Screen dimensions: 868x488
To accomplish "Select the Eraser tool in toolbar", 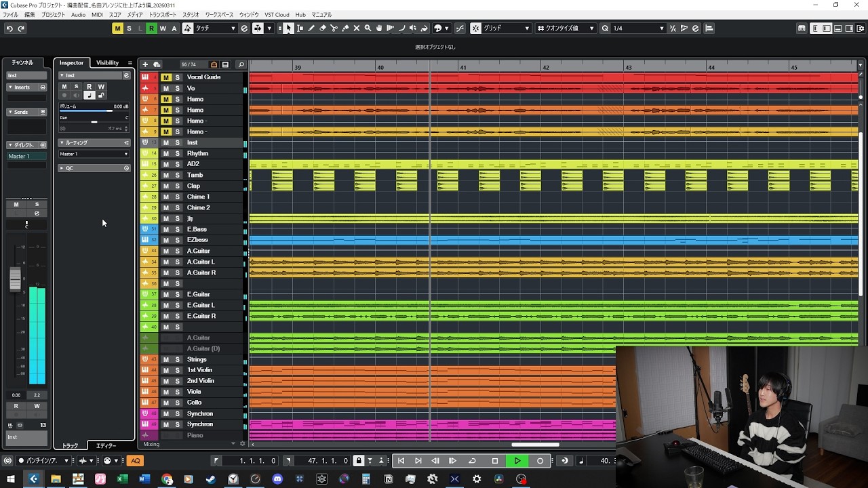I will click(323, 28).
